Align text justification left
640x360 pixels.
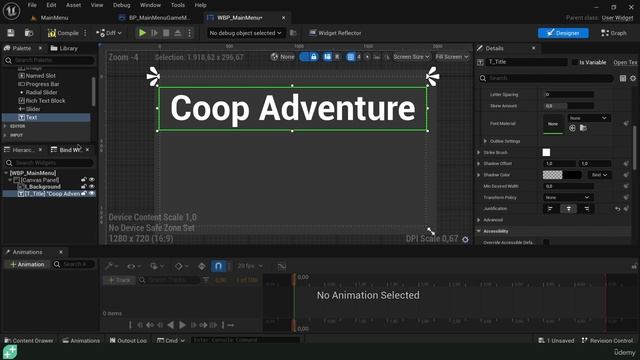[x=550, y=209]
